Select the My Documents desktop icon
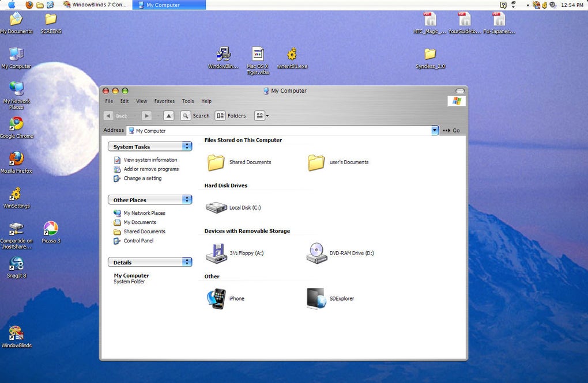Screen dimensions: 588x383 click(x=16, y=23)
